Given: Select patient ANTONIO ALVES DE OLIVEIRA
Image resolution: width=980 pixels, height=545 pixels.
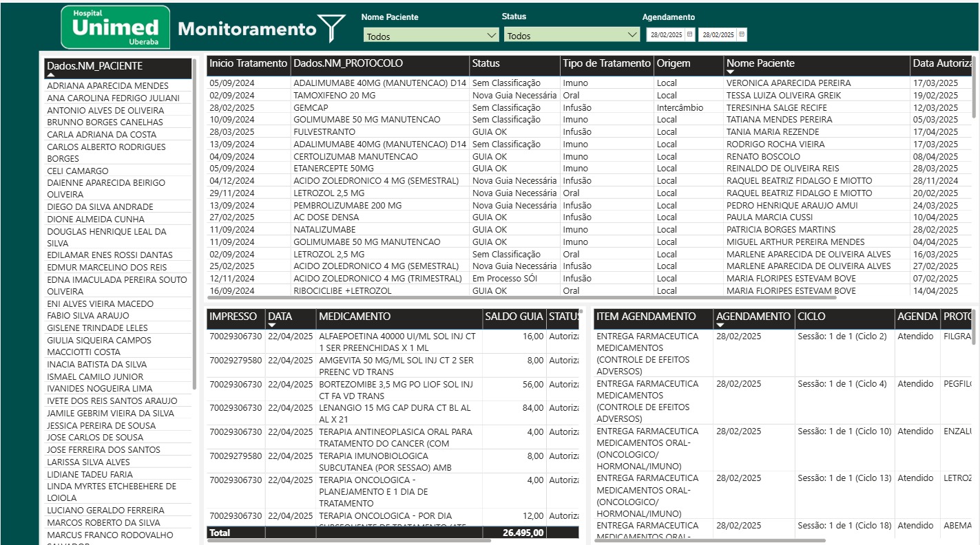Looking at the screenshot, I should (x=105, y=110).
